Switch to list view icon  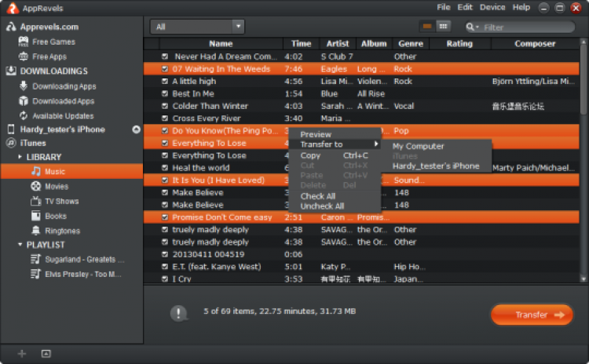[x=427, y=26]
